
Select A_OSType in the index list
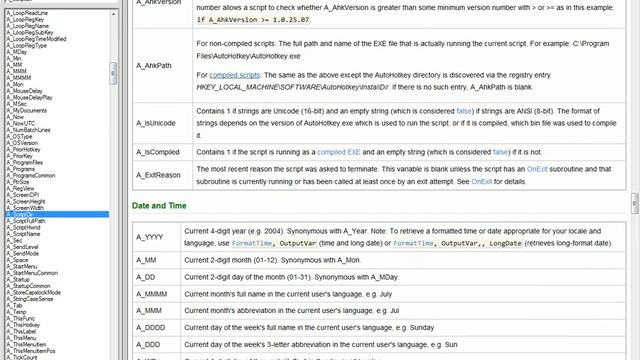[x=19, y=137]
